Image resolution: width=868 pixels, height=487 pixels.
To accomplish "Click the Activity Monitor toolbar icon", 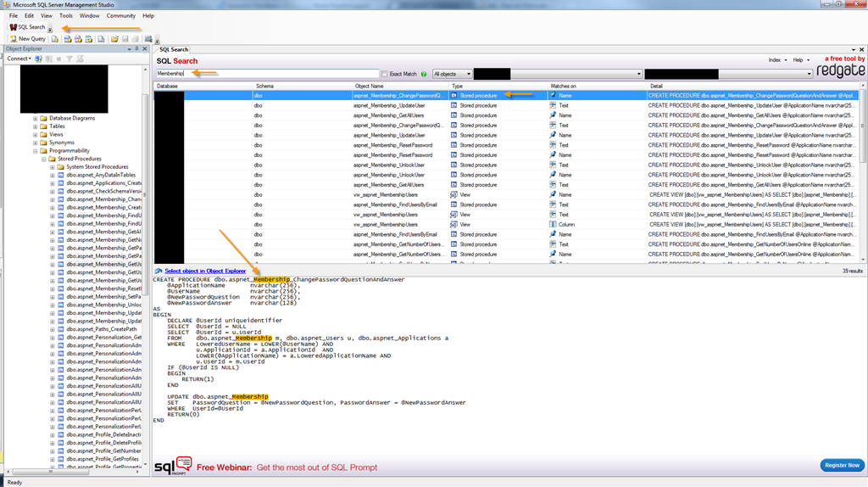I will tap(148, 39).
